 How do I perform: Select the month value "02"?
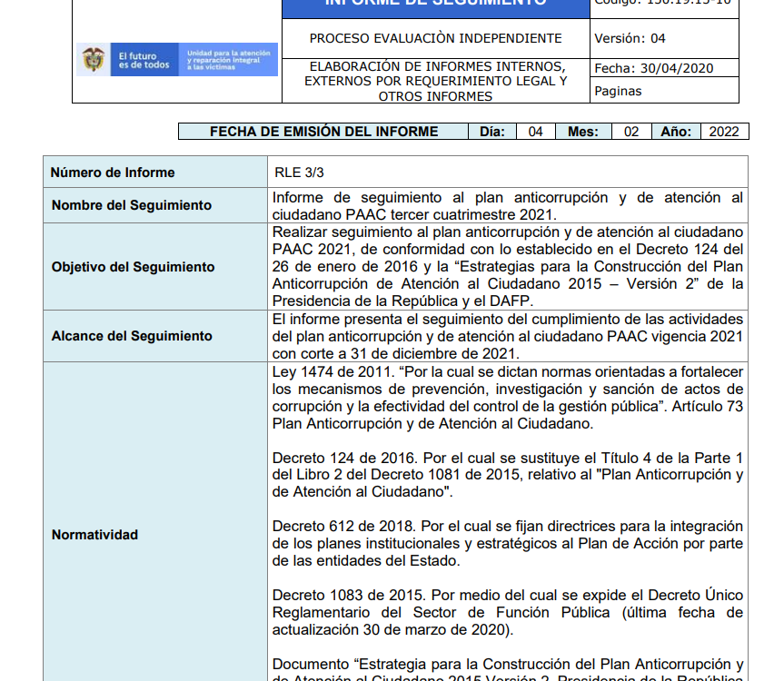coord(631,132)
